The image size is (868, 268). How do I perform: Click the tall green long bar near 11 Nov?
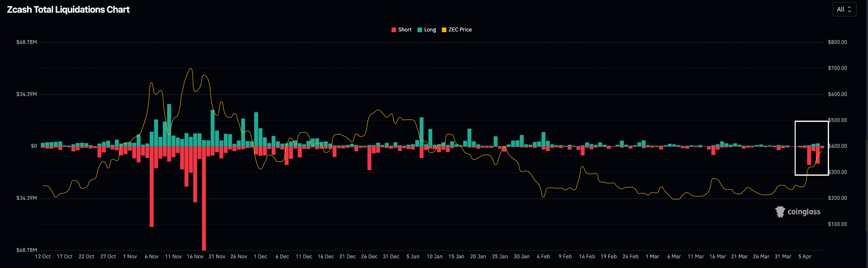click(169, 125)
